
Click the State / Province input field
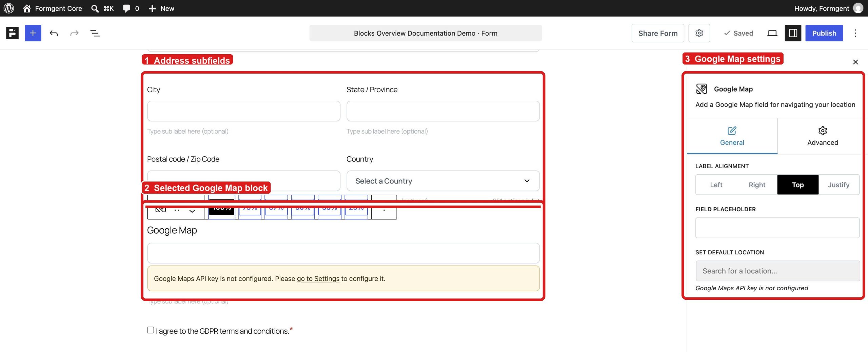pyautogui.click(x=443, y=111)
